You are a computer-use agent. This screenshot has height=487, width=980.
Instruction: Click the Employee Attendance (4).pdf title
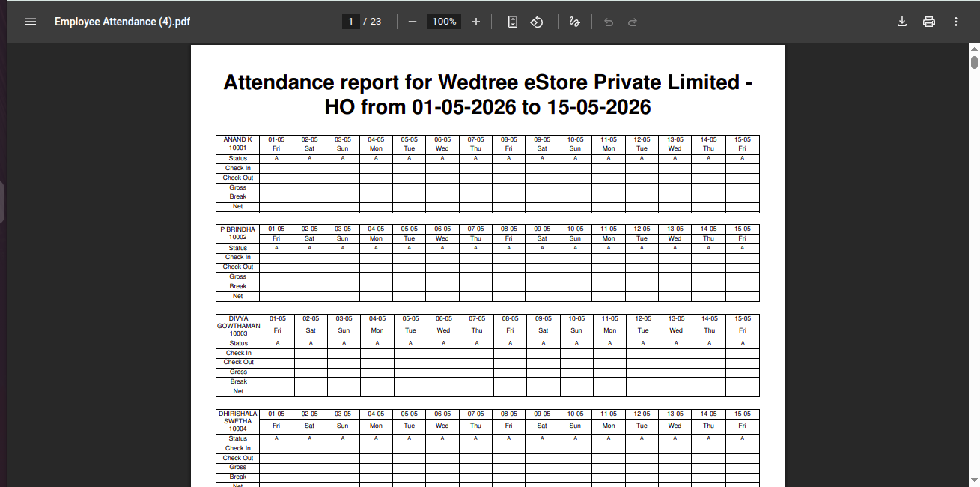click(x=122, y=22)
